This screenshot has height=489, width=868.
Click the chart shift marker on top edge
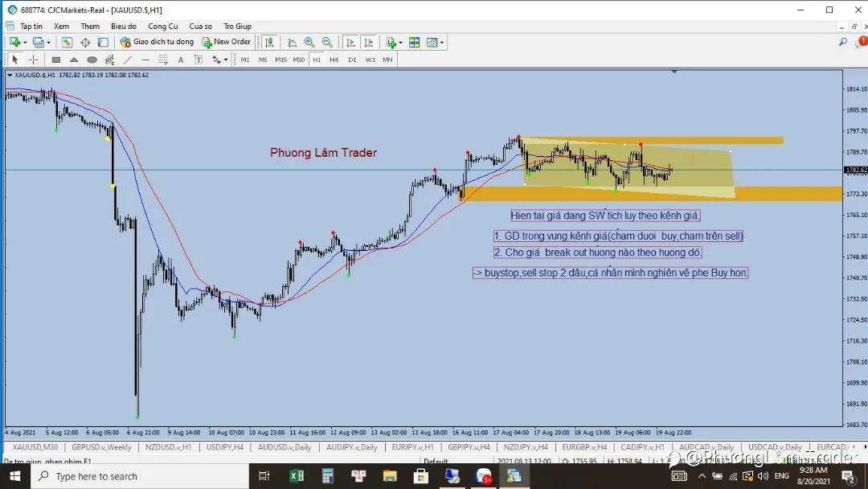tap(674, 72)
